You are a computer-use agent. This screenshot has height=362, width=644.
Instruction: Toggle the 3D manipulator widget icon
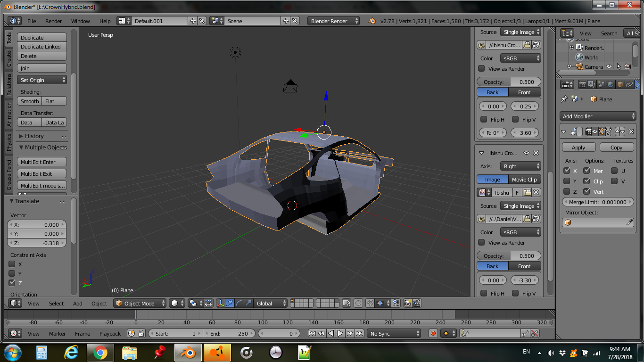[220, 303]
